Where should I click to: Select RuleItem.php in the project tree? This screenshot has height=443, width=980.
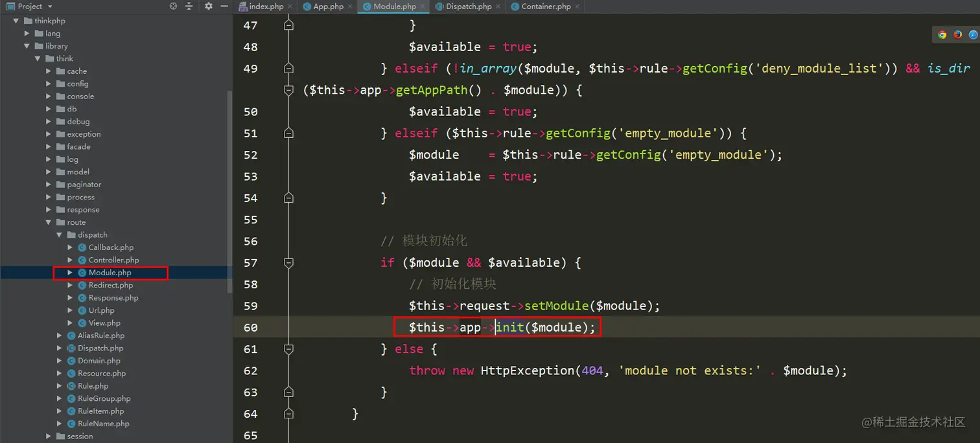[101, 411]
